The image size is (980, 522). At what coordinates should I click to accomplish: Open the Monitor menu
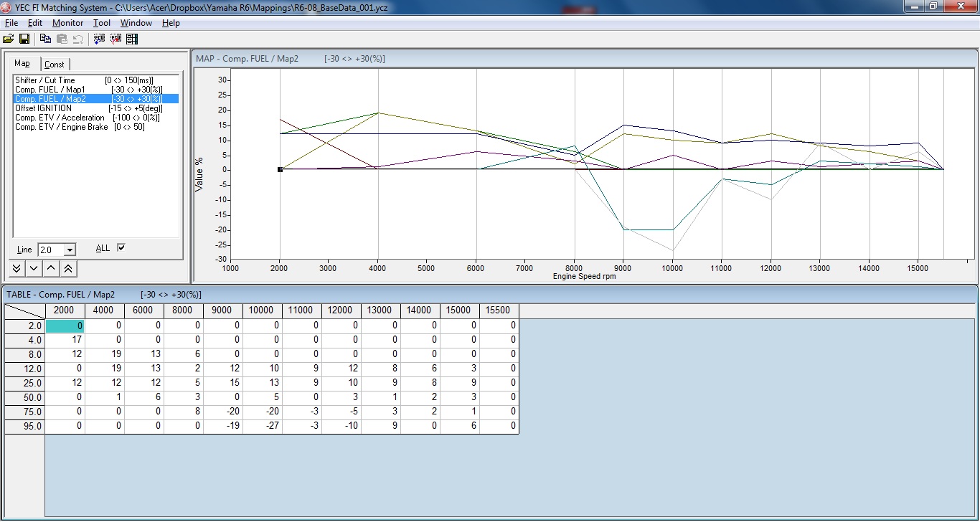[x=67, y=23]
